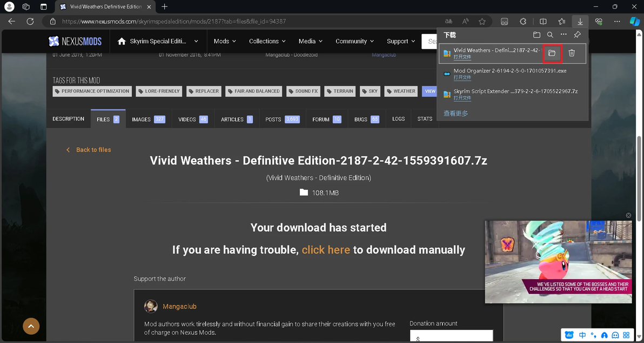Open Edge Settings and more menu
This screenshot has height=343, width=644.
(617, 22)
